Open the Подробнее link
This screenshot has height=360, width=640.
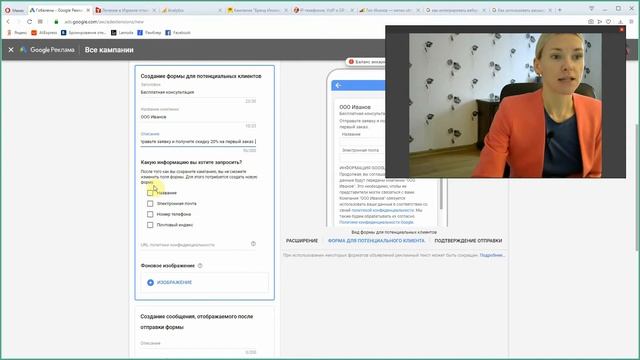(x=492, y=255)
